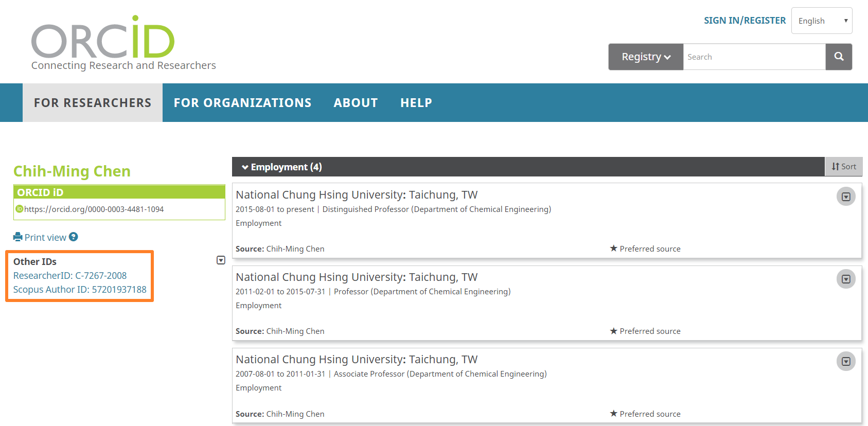Click the ORCID iD URL text
Image resolution: width=868 pixels, height=426 pixels.
94,209
